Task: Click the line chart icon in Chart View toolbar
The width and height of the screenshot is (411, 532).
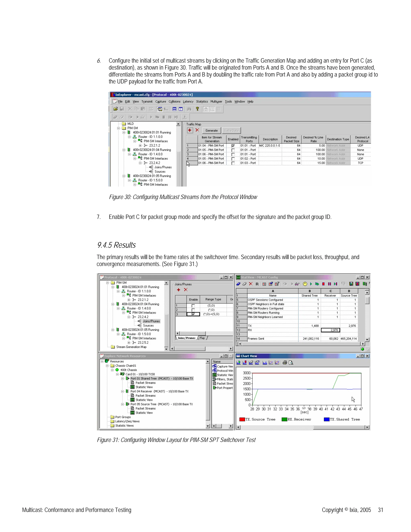Action: tap(271, 363)
